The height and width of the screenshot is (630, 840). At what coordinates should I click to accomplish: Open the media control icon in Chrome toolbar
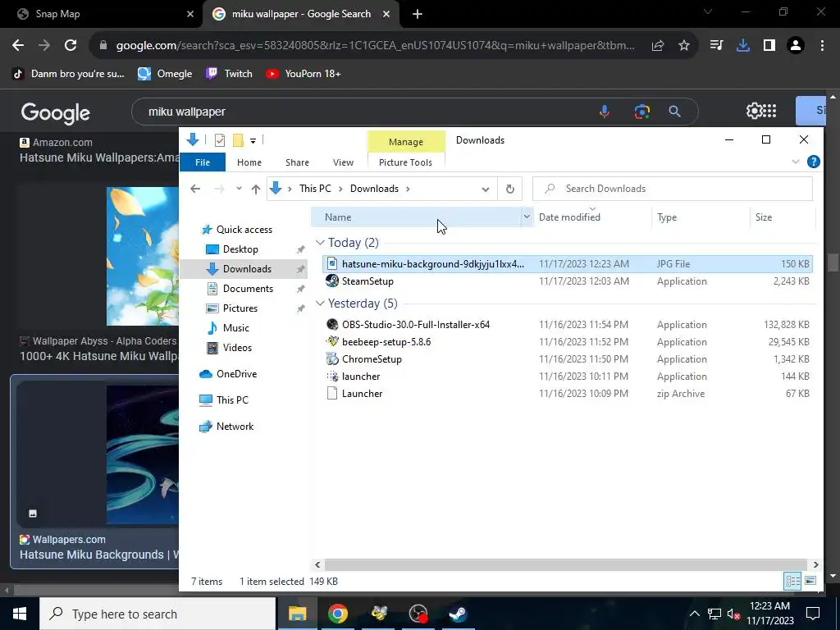coord(717,46)
